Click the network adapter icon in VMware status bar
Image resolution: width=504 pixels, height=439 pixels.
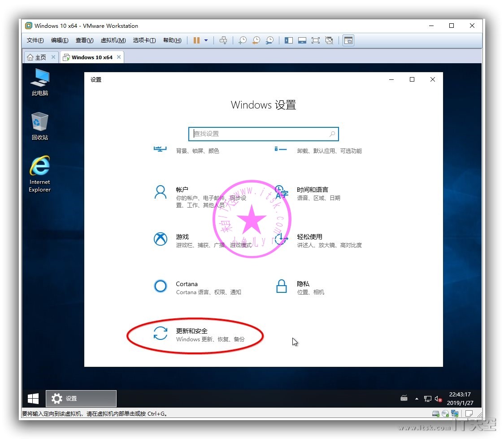[455, 413]
